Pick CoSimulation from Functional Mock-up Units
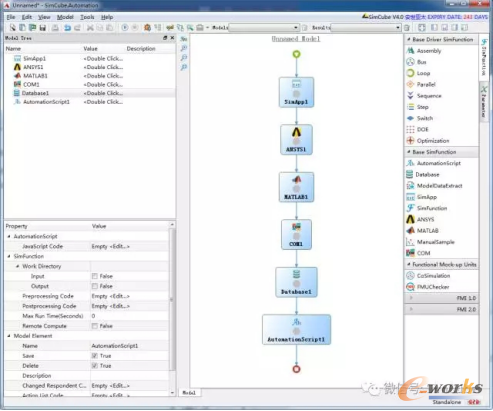The height and width of the screenshot is (411, 493). (428, 276)
